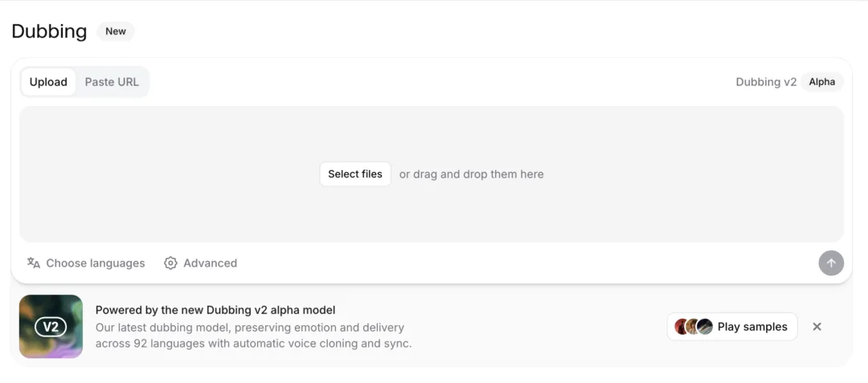The image size is (868, 383).
Task: Click the 'Powered by the new Dubbing v2' headline
Action: click(x=215, y=310)
